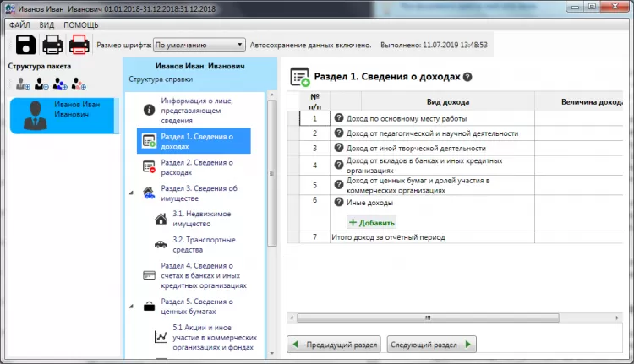Click the gray add-person icon under Структура пакета

(x=23, y=84)
